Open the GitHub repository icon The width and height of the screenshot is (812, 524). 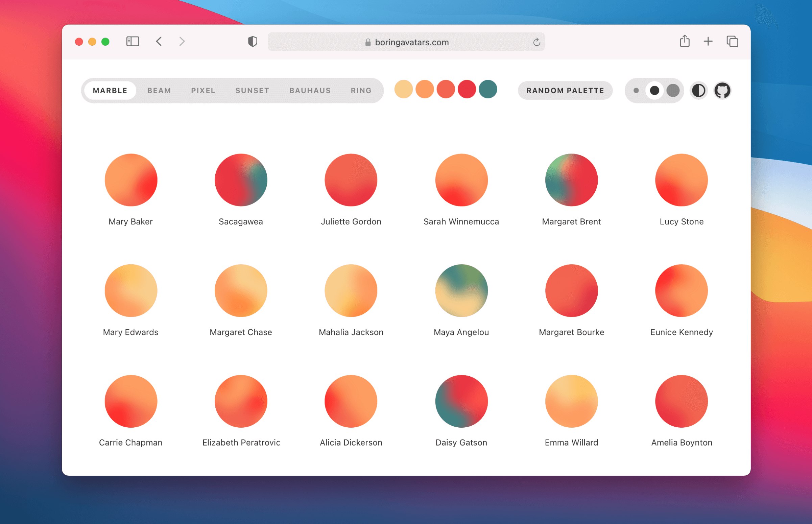pyautogui.click(x=722, y=91)
